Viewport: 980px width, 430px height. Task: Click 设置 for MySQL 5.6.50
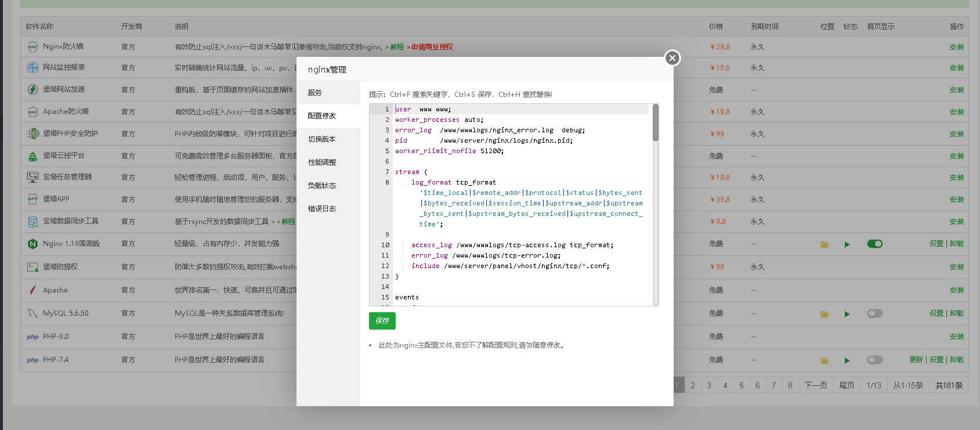click(x=936, y=313)
